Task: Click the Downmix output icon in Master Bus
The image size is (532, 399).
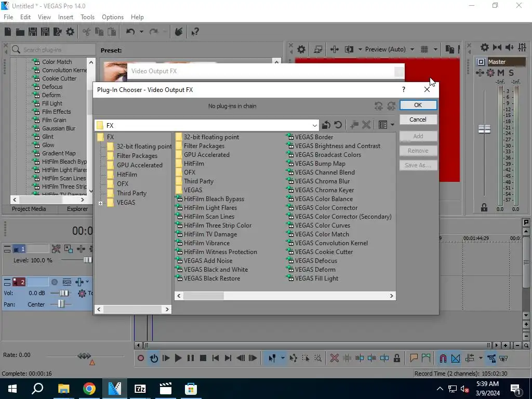Action: tap(497, 47)
